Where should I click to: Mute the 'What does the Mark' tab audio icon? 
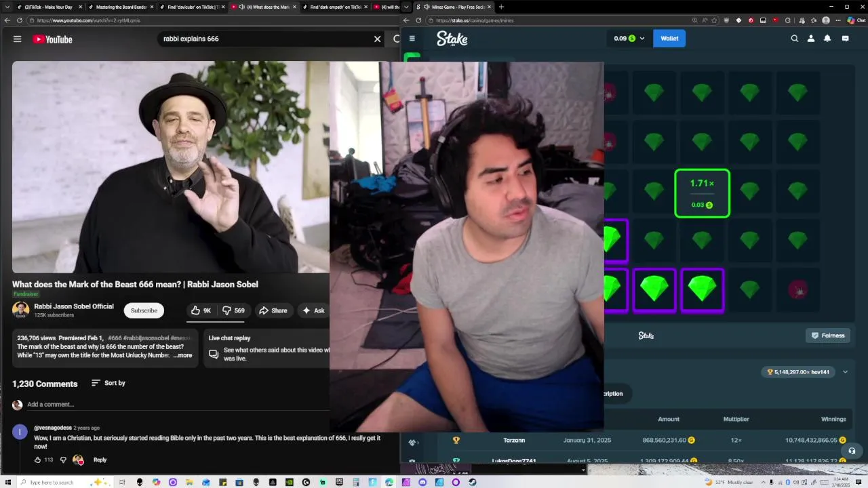tap(242, 7)
